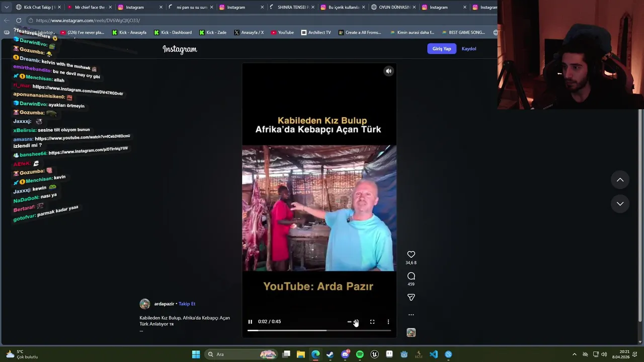Screen dimensions: 644x362
Task: Share the reel with the paper plane icon
Action: coord(411,298)
